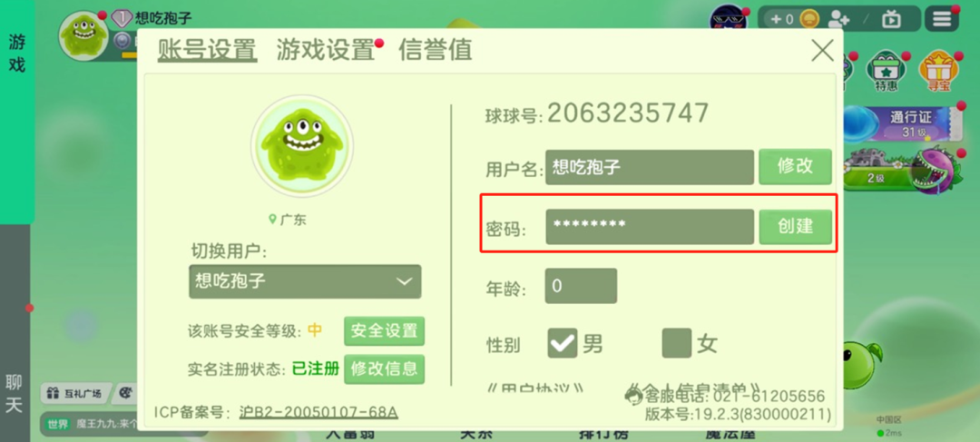Click the 修改 username button
The image size is (980, 442).
coord(795,166)
